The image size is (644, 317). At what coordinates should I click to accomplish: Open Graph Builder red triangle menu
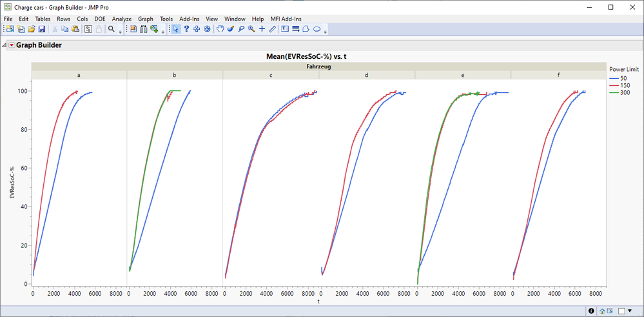click(x=12, y=45)
